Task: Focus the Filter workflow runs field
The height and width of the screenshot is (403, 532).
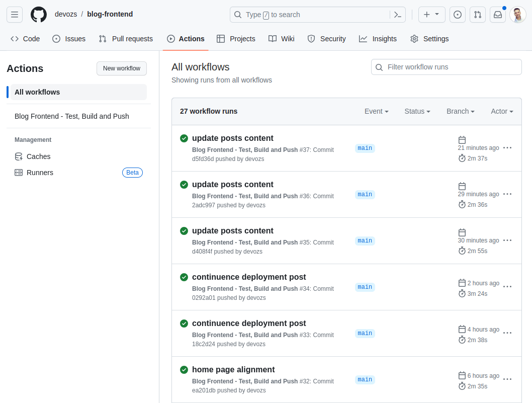Action: 446,67
